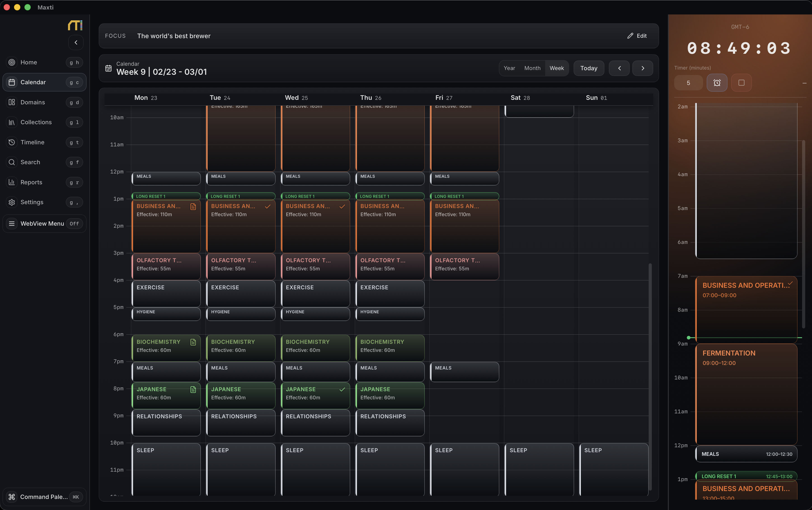Viewport: 812px width, 510px height.
Task: Go to previous week with the left arrow
Action: click(x=619, y=68)
